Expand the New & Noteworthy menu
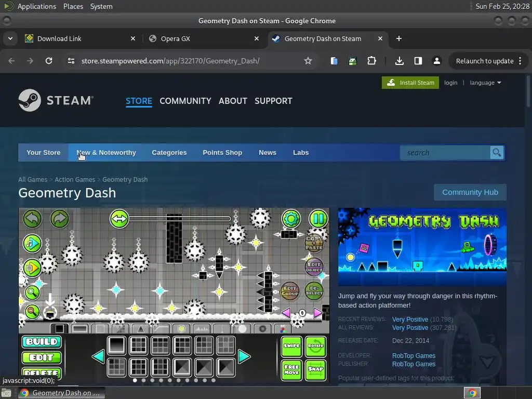The height and width of the screenshot is (399, 532). click(x=106, y=153)
